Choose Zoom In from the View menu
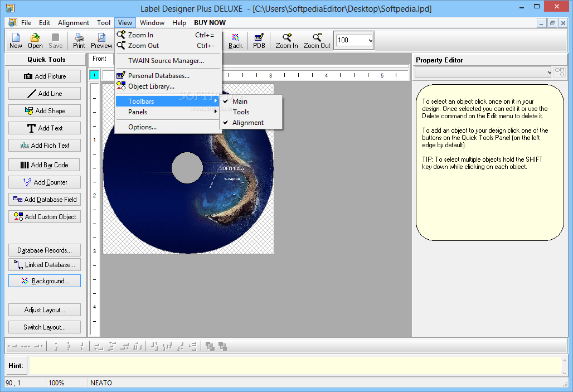573x392 pixels. tap(168, 35)
